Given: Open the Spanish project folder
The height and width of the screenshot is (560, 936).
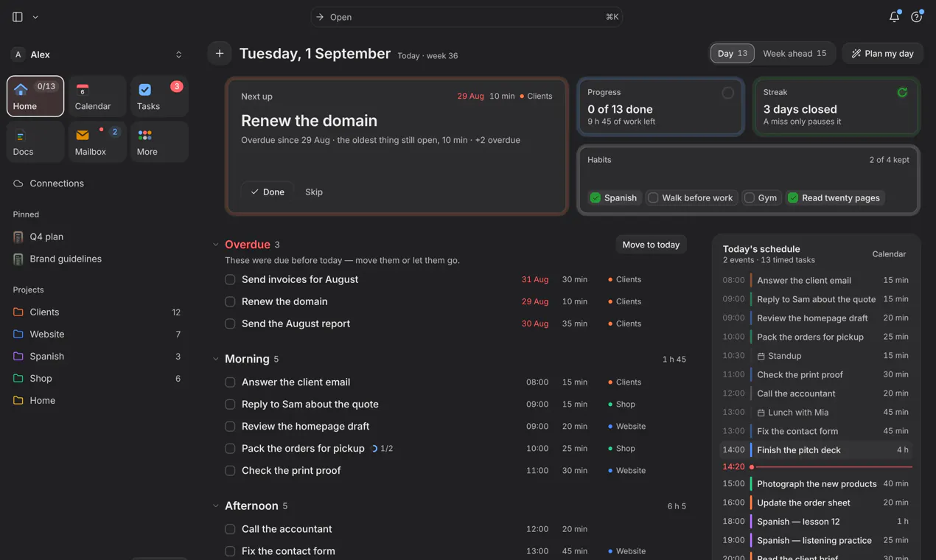Looking at the screenshot, I should pyautogui.click(x=96, y=356).
